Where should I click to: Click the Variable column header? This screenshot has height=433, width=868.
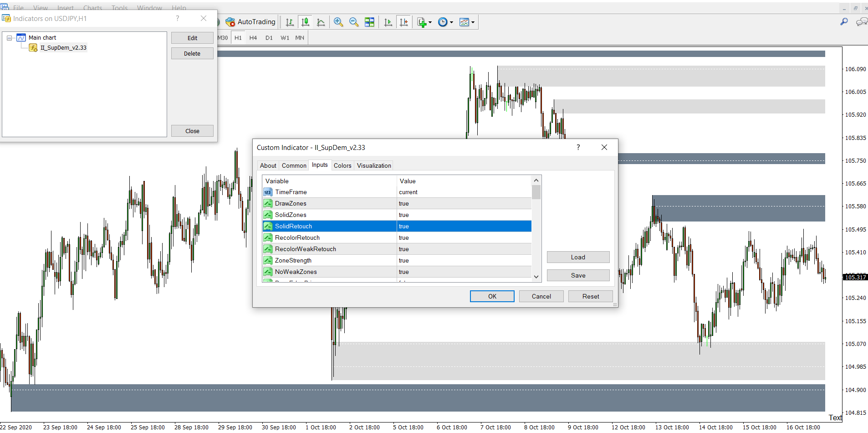pyautogui.click(x=330, y=181)
